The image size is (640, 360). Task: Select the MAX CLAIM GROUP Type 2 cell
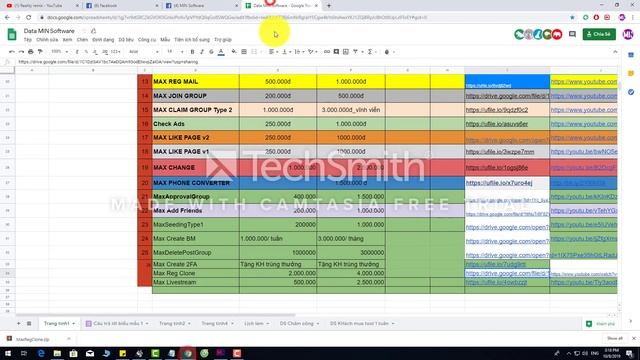196,110
